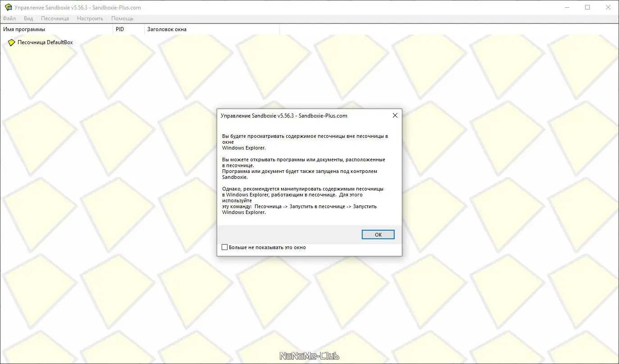619x364 pixels.
Task: Open the Помощь menu
Action: click(122, 18)
